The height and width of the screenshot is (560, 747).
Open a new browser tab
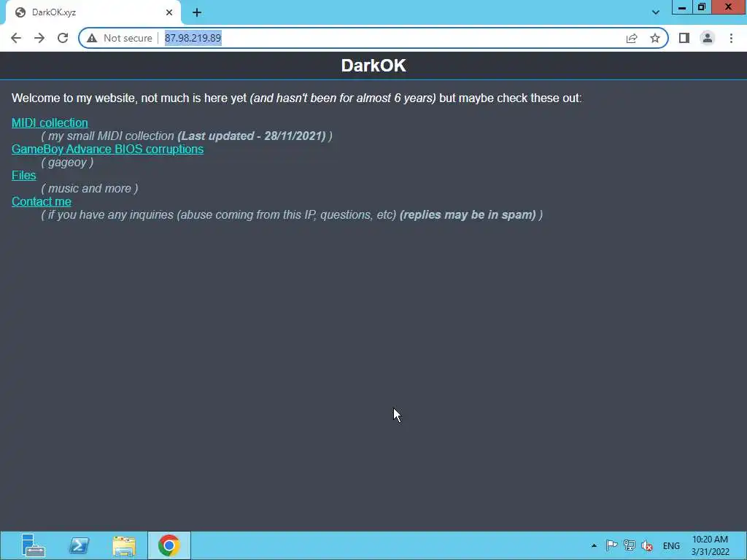[197, 12]
